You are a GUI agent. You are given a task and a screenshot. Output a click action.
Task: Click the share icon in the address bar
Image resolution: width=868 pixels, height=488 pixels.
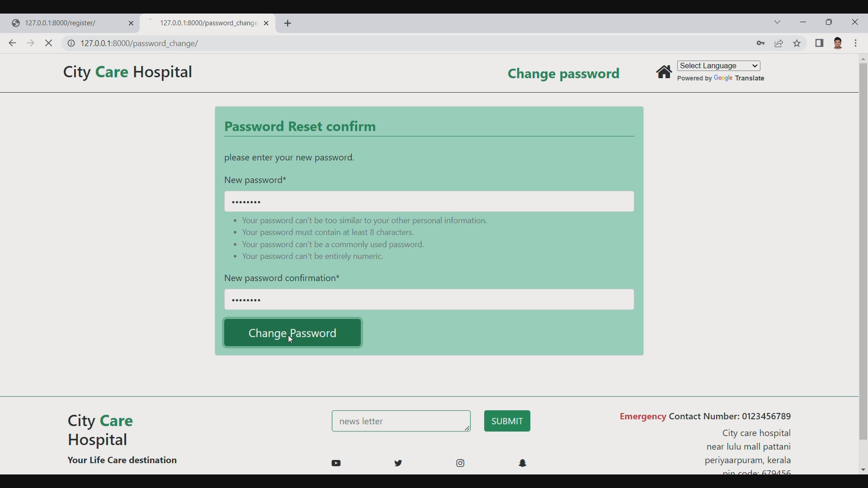pos(779,43)
